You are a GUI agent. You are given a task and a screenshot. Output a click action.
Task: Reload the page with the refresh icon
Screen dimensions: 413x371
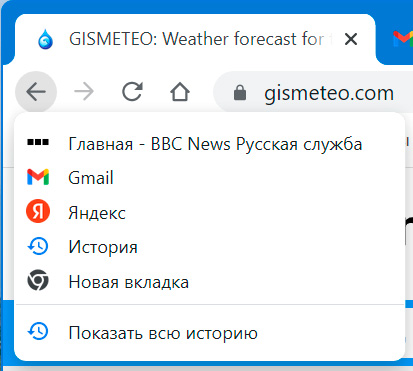tap(132, 91)
